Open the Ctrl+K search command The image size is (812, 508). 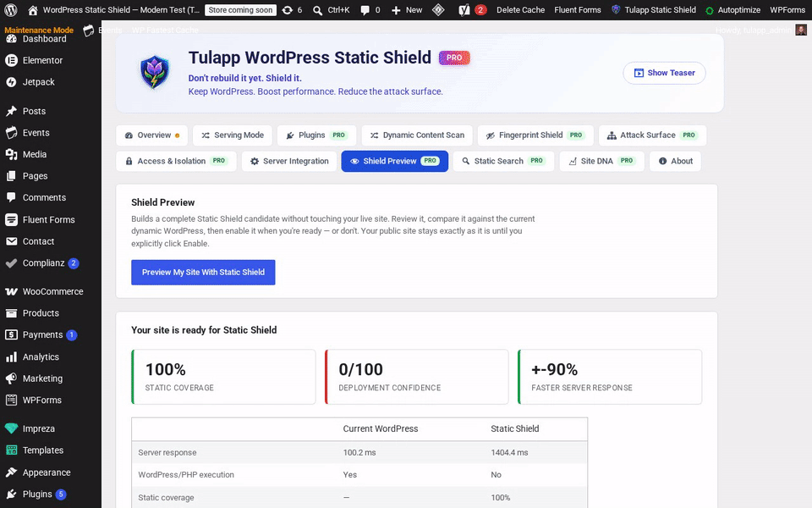[332, 10]
